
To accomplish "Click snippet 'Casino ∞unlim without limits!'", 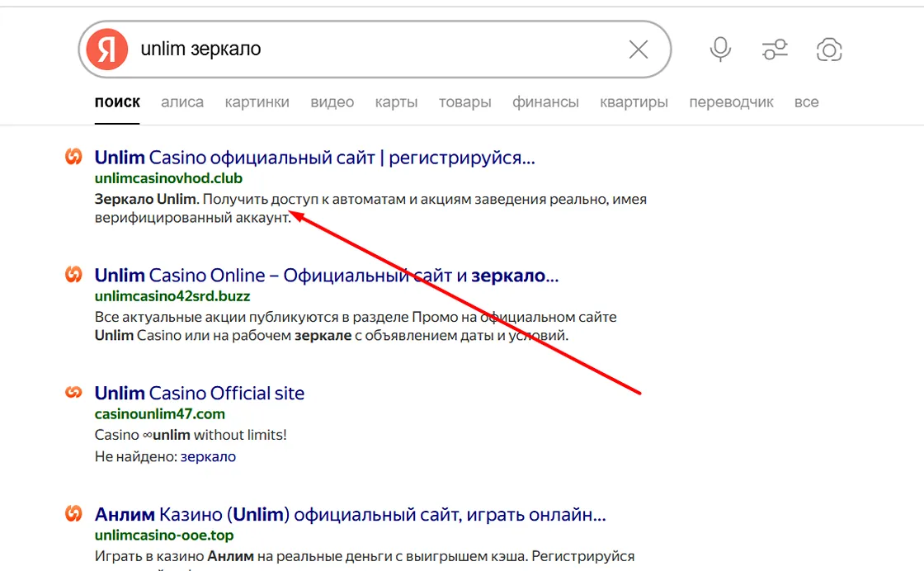I will pyautogui.click(x=191, y=435).
